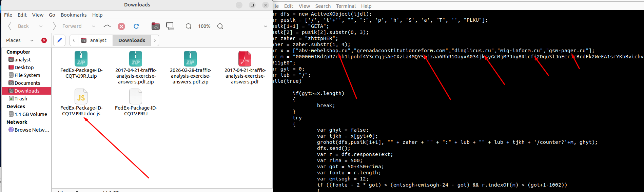The width and height of the screenshot is (644, 192).
Task: Close the Places side pane
Action: [44, 40]
